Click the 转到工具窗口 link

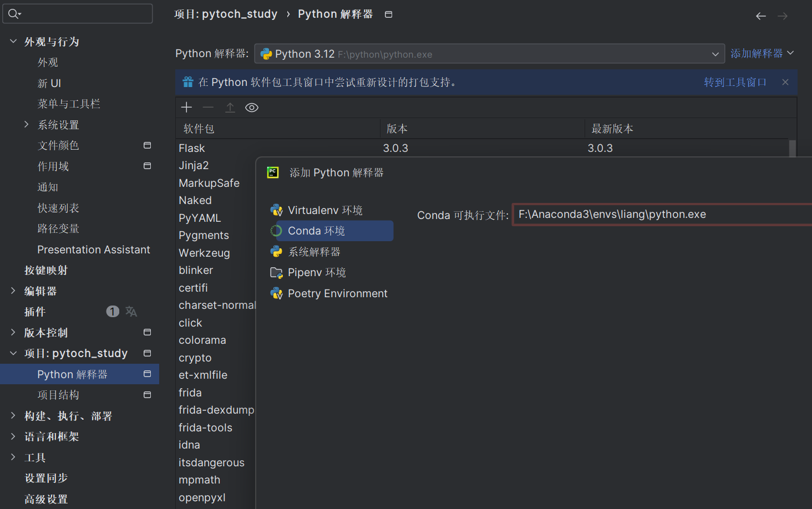tap(735, 82)
